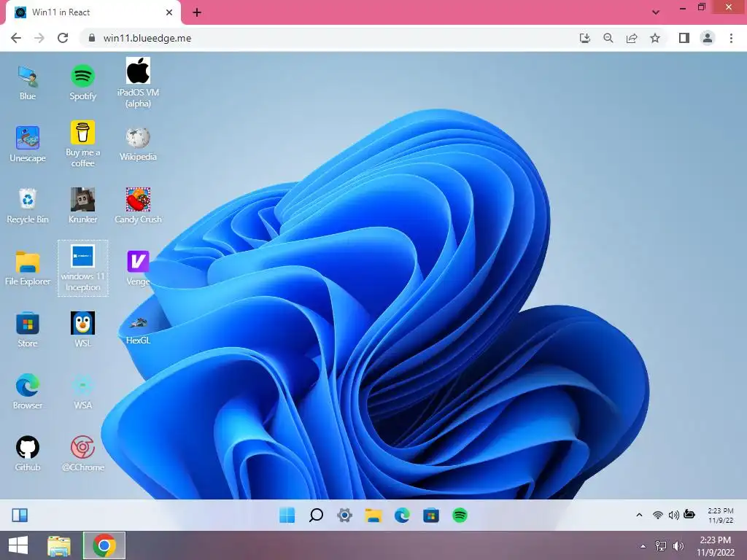Launch the Venge desktop icon
Viewport: 747px width, 560px height.
tap(138, 268)
